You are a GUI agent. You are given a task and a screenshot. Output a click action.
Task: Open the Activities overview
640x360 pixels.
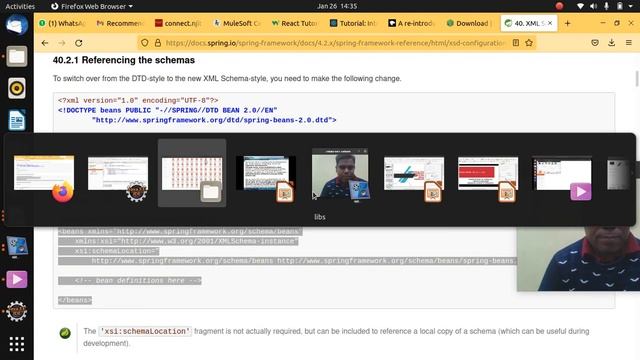(20, 6)
